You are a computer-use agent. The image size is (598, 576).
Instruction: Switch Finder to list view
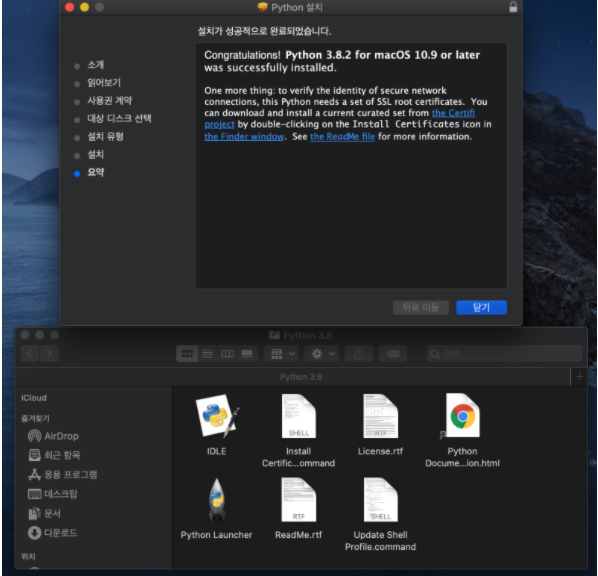click(207, 354)
